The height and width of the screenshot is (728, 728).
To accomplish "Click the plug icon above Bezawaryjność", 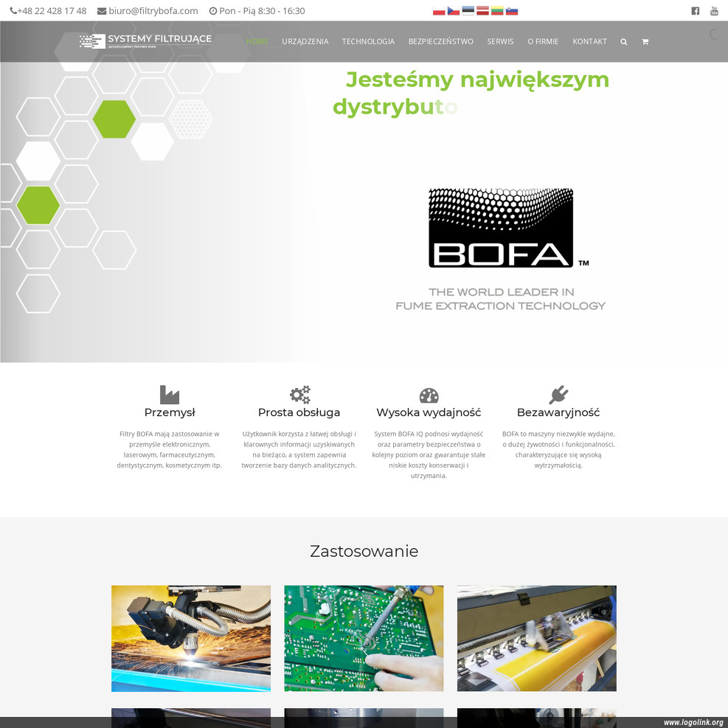I will [x=558, y=395].
